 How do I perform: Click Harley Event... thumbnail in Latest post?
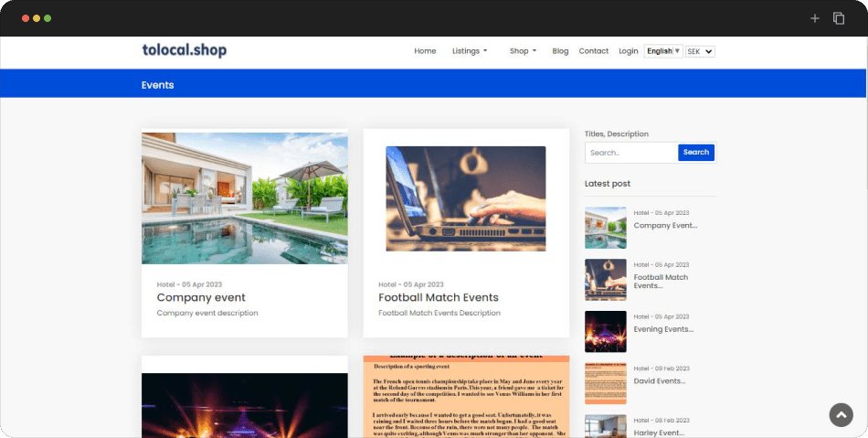[x=606, y=426]
